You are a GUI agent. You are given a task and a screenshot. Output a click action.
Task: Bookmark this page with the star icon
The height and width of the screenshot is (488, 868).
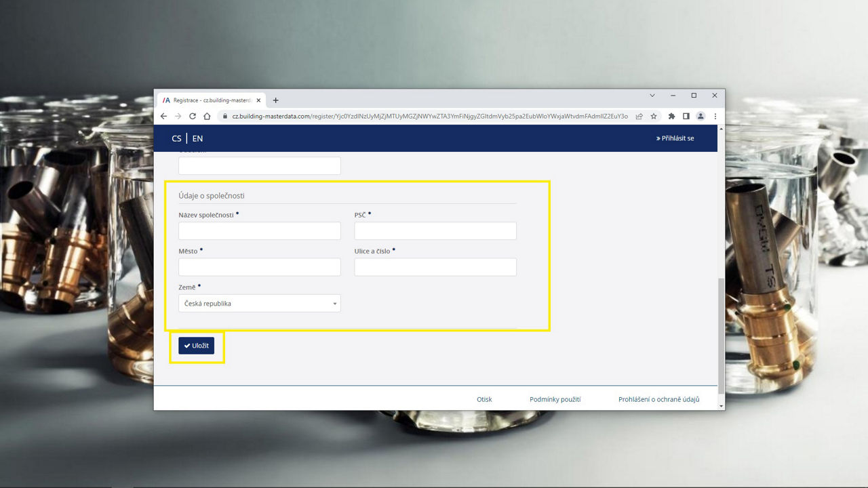[654, 116]
